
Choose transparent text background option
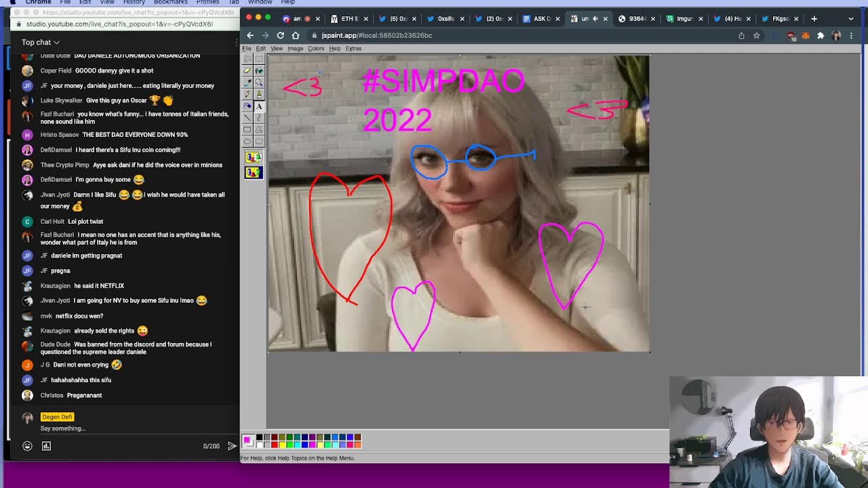pos(253,172)
